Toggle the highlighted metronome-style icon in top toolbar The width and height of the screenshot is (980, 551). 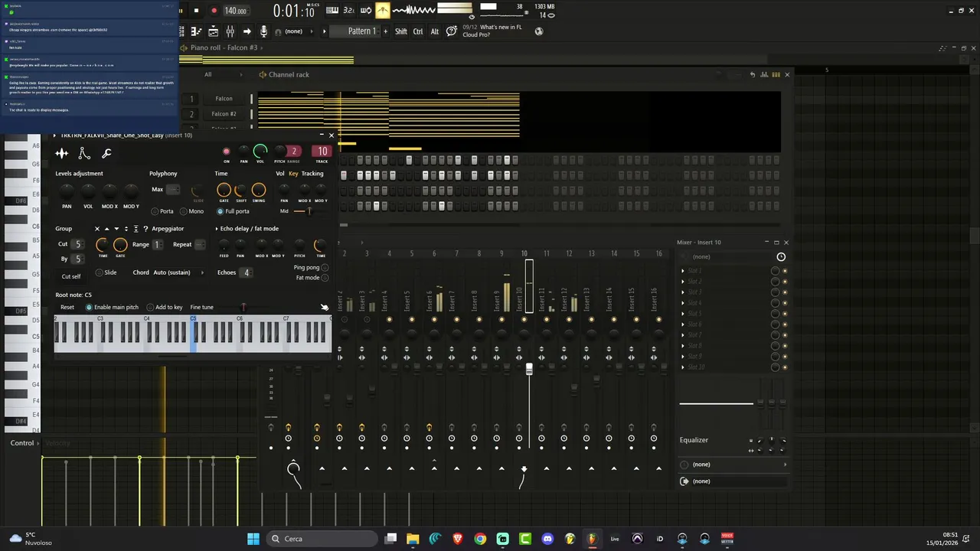click(x=383, y=10)
